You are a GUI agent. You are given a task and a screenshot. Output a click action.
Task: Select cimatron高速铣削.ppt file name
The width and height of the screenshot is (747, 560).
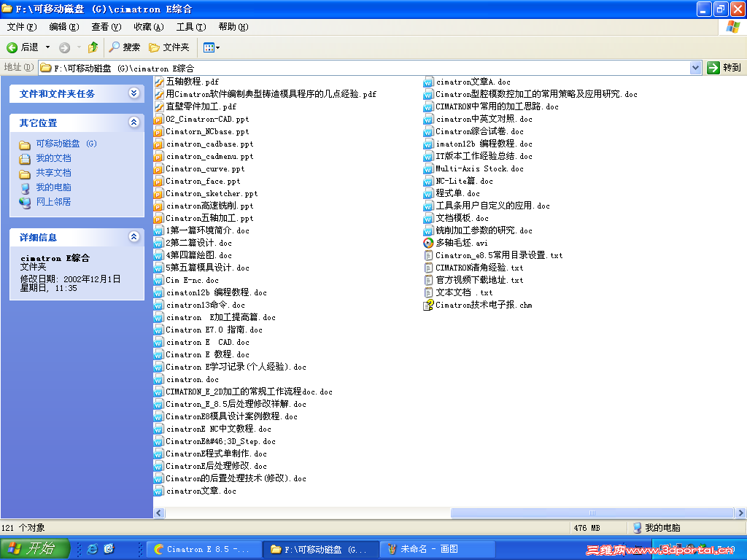pos(209,206)
